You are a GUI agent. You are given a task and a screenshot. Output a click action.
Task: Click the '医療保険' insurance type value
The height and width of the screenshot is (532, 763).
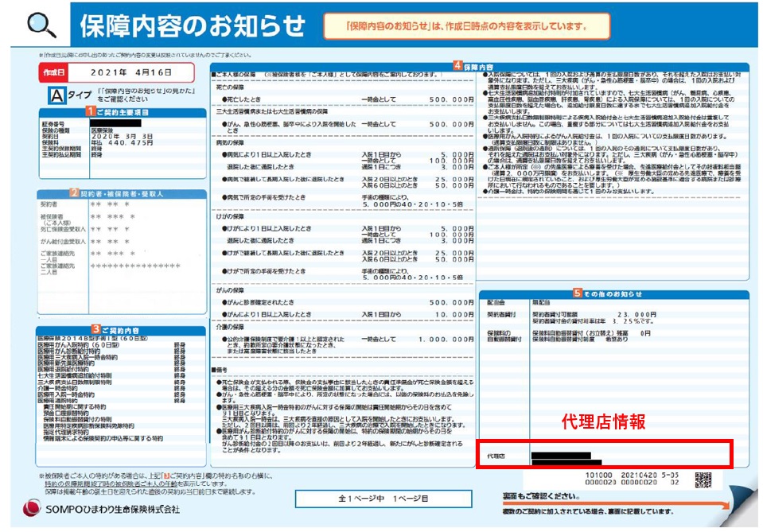pyautogui.click(x=102, y=130)
